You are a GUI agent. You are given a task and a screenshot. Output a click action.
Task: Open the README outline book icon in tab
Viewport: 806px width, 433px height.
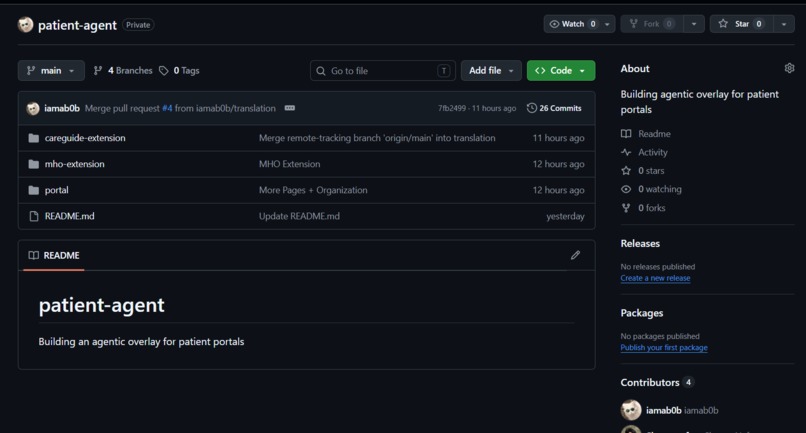pyautogui.click(x=33, y=255)
